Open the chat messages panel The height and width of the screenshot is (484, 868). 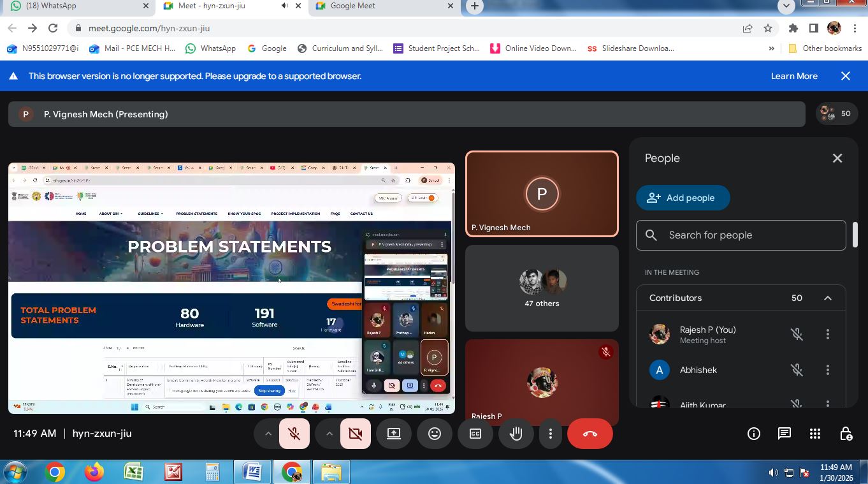click(x=785, y=434)
